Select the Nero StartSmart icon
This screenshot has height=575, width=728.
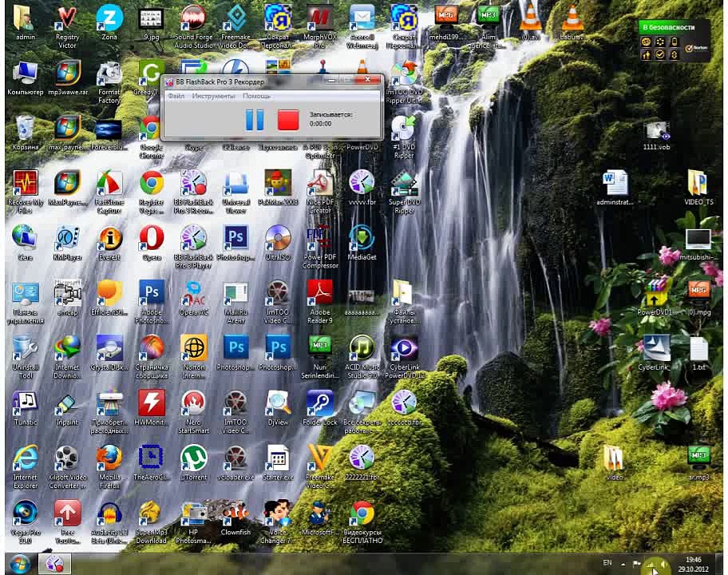194,412
